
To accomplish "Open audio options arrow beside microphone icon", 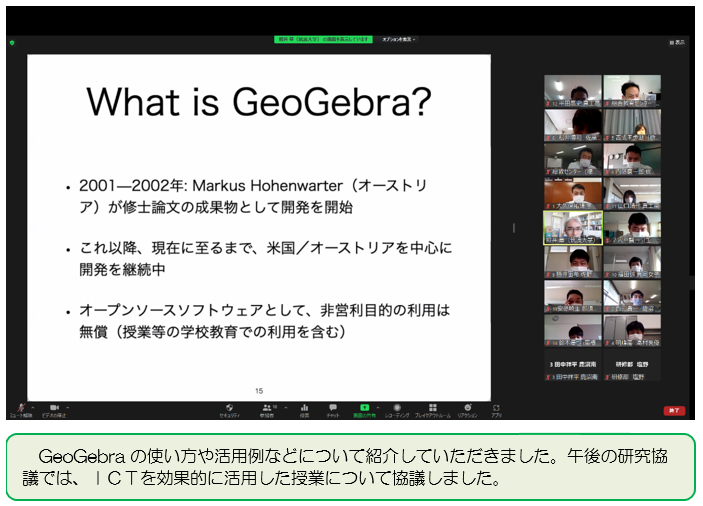I will pyautogui.click(x=32, y=407).
